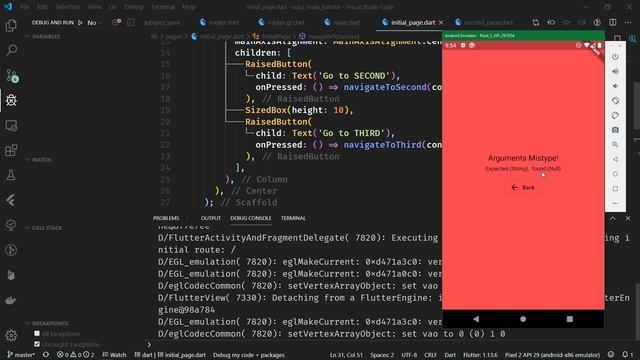Open the Extensions view
640x360 pixels.
pos(11,150)
